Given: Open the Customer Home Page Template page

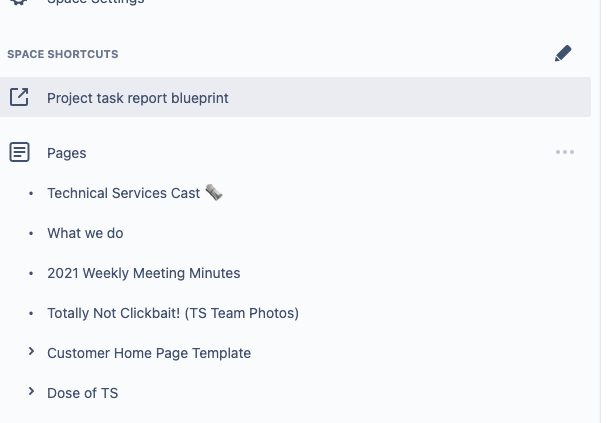Looking at the screenshot, I should 149,353.
